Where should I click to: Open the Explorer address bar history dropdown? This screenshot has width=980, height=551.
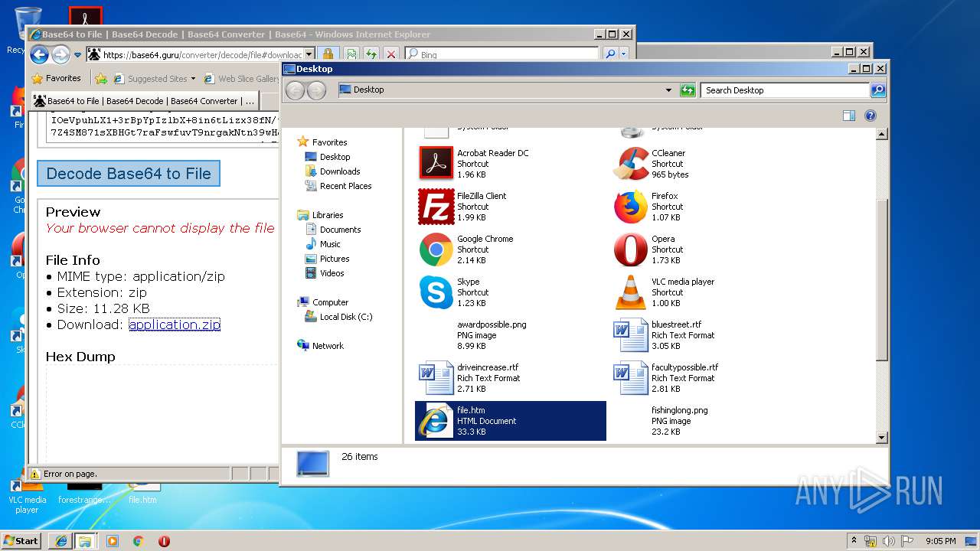coord(669,90)
